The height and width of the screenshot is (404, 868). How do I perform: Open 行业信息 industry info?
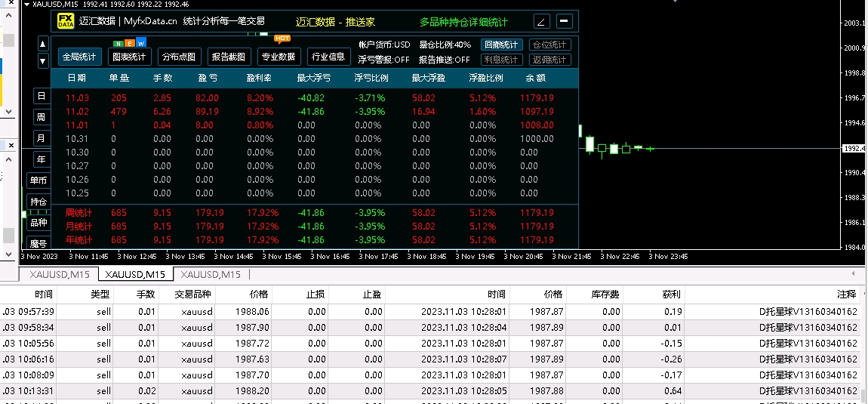tap(329, 57)
